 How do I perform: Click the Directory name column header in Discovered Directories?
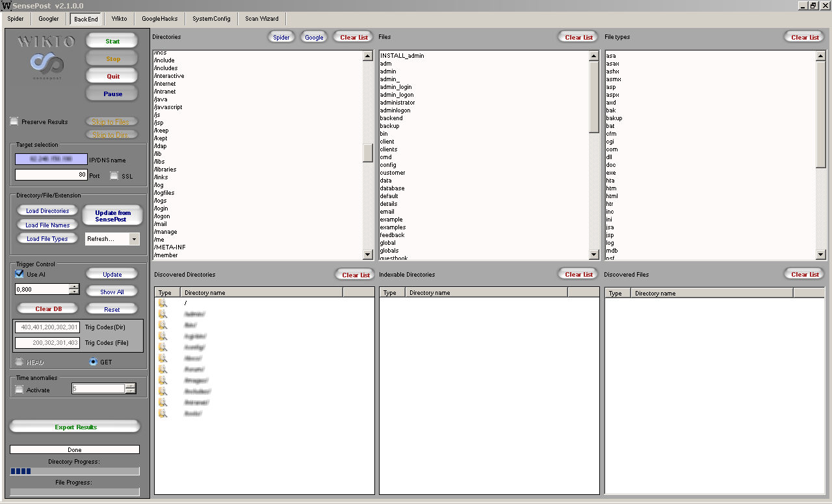point(260,293)
